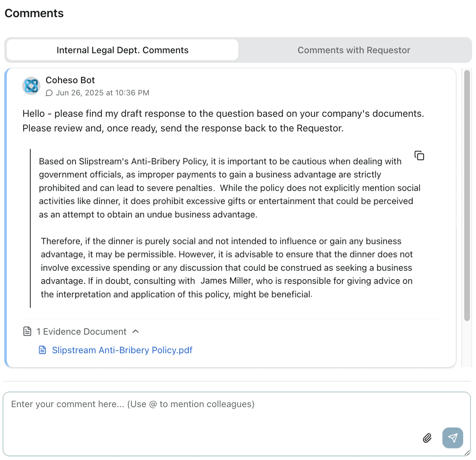Click the James Miller mention in the draft

coord(226,281)
